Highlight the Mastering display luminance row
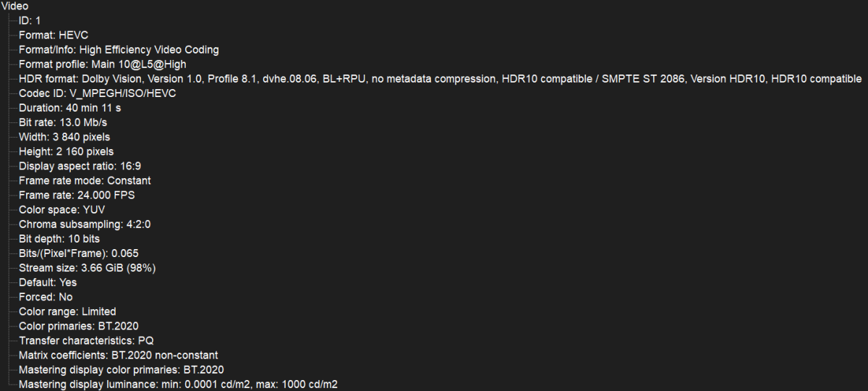The height and width of the screenshot is (391, 868). click(178, 384)
